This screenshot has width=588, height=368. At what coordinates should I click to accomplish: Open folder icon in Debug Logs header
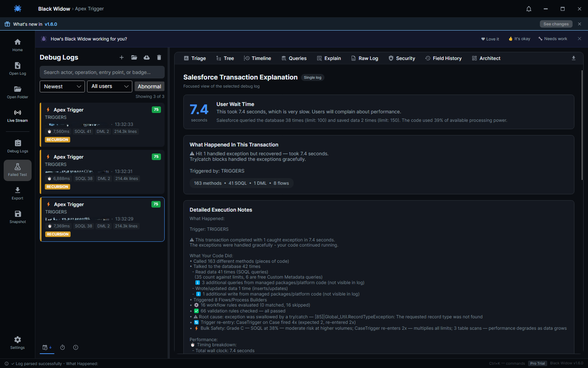tap(134, 57)
